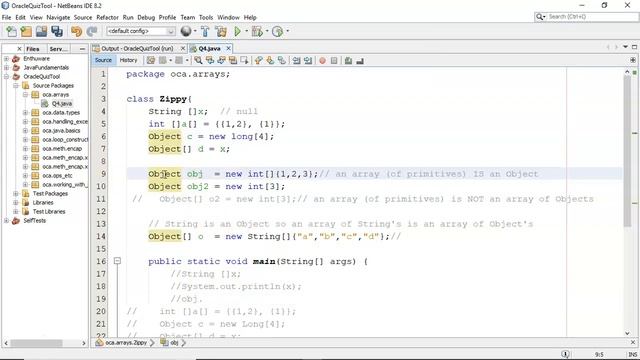Click the Uncomment icon in editor toolbar
Screen dimensions: 640x360
(x=360, y=60)
